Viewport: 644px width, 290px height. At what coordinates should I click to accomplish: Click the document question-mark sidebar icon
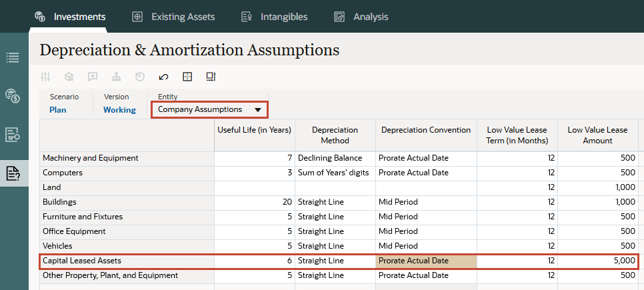click(x=13, y=173)
